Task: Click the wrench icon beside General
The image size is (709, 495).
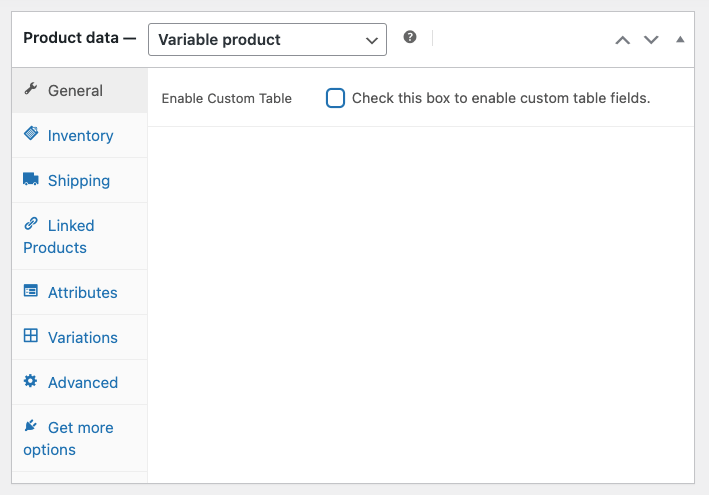Action: click(30, 90)
